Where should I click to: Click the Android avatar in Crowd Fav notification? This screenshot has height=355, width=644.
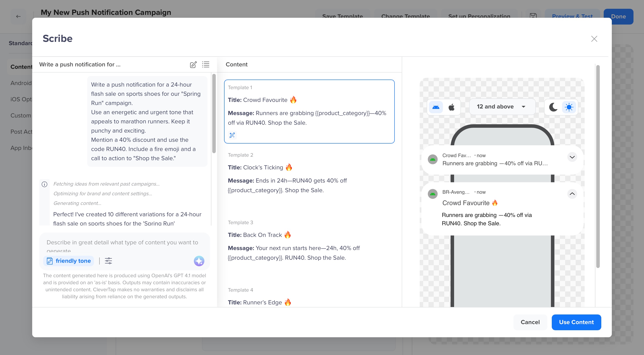click(432, 159)
